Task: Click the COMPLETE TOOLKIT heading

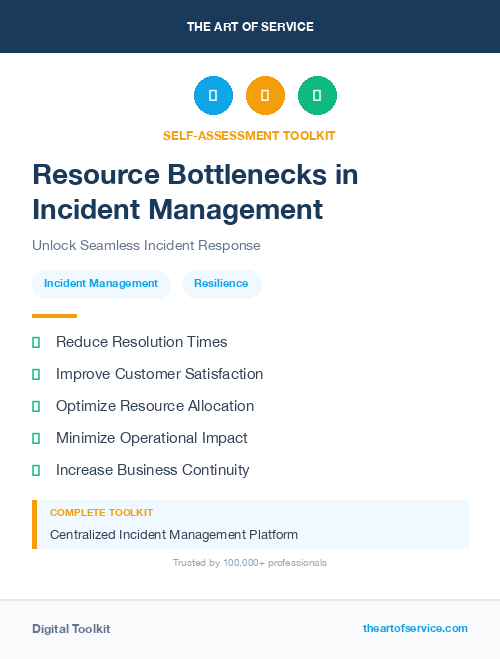Action: (101, 513)
